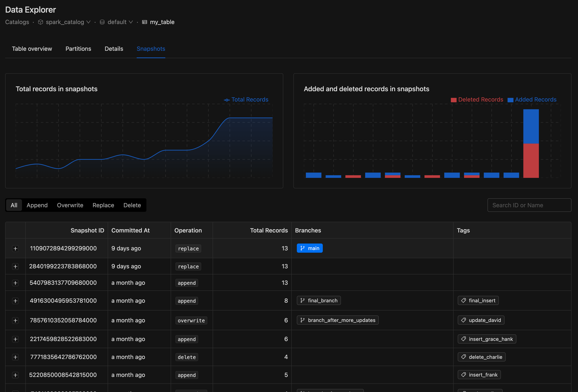Select the Overwrite operation filter

tap(70, 205)
